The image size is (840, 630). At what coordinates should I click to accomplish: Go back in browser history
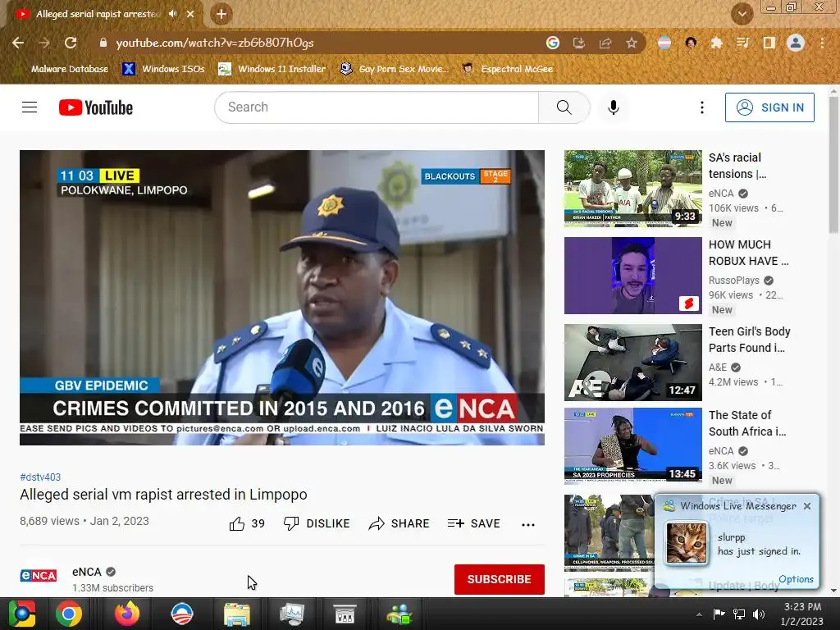[18, 43]
